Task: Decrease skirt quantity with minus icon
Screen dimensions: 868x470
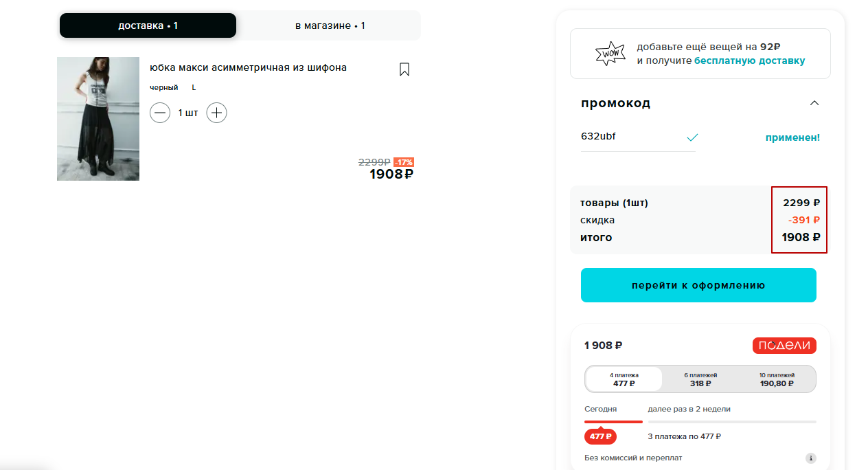Action: [160, 113]
